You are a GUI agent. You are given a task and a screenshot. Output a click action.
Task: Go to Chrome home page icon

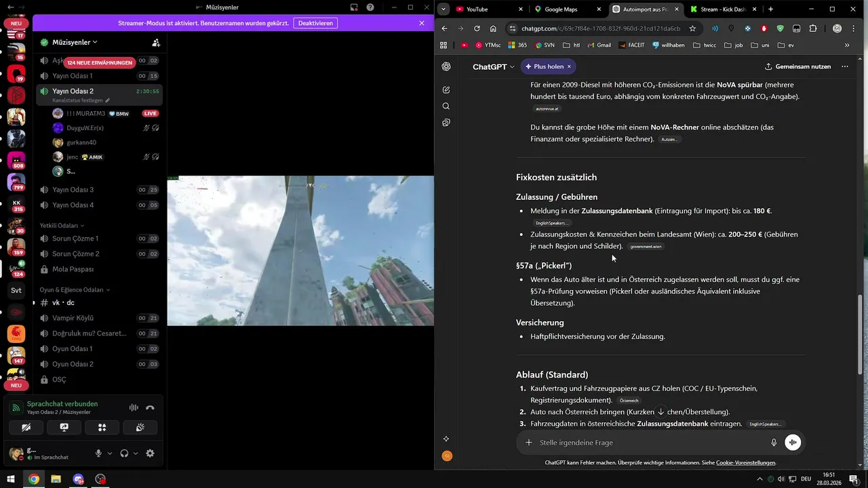click(493, 28)
